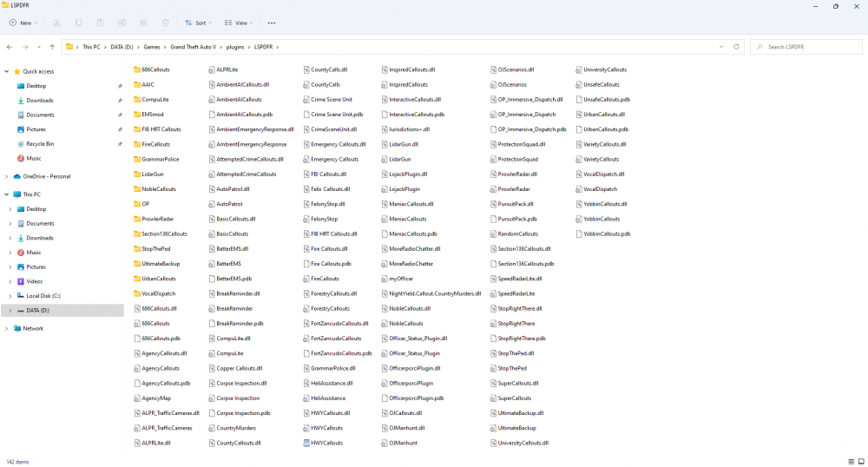
Task: Select the VocalDispatch folder
Action: pyautogui.click(x=155, y=293)
